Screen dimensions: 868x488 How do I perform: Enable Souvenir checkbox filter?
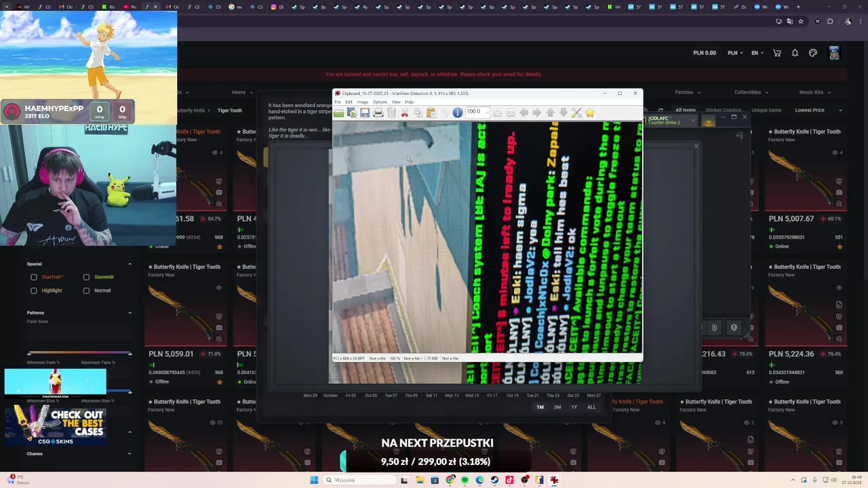tap(86, 277)
